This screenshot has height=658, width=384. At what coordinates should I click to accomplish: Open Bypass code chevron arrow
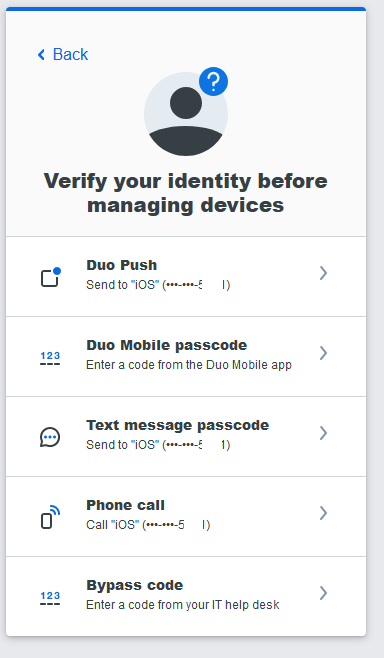323,593
